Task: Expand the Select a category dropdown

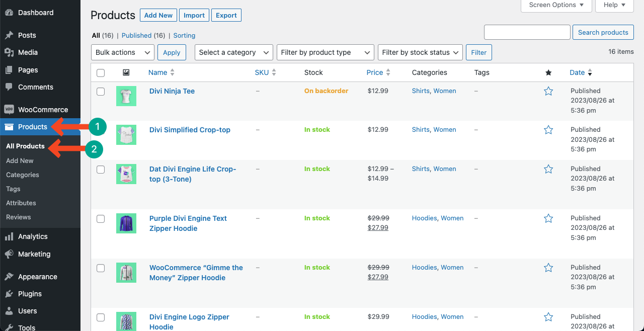Action: click(233, 52)
